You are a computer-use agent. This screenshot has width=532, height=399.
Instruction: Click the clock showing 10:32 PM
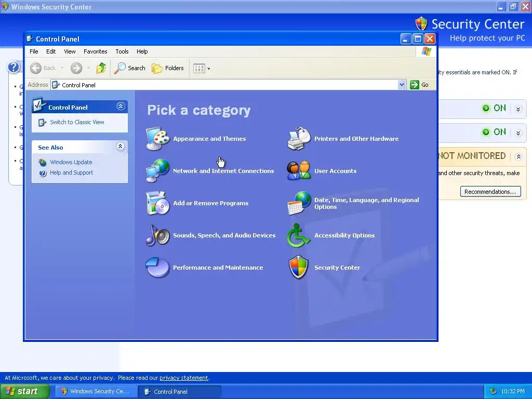point(513,391)
